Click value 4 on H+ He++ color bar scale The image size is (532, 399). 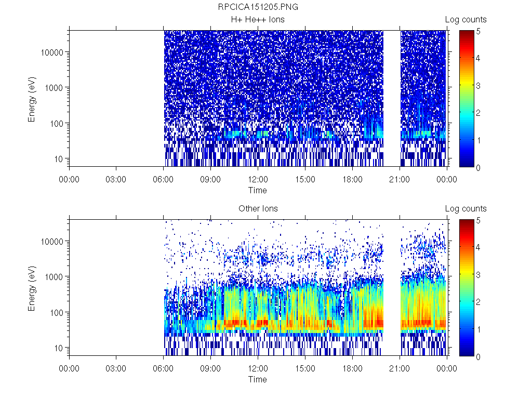[x=478, y=58]
